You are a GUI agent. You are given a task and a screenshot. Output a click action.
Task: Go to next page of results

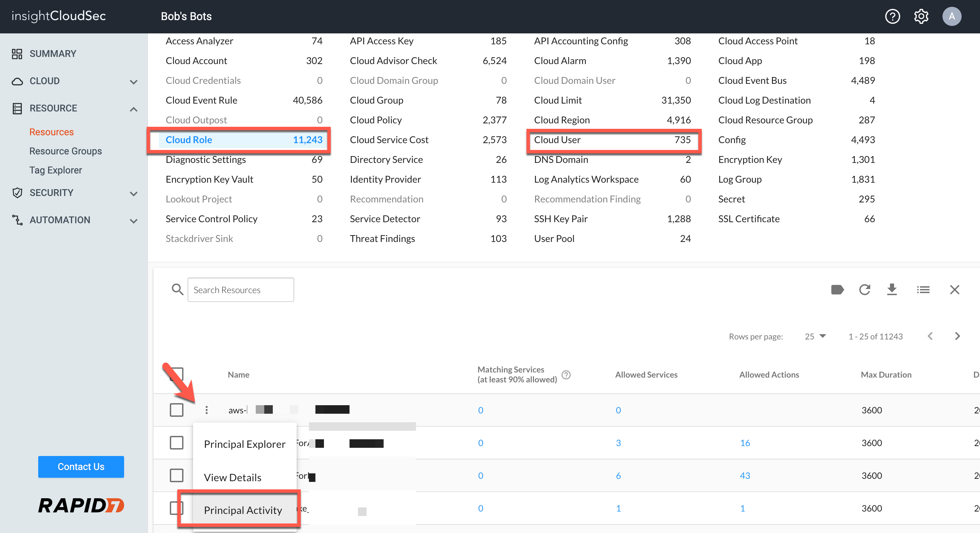point(957,336)
